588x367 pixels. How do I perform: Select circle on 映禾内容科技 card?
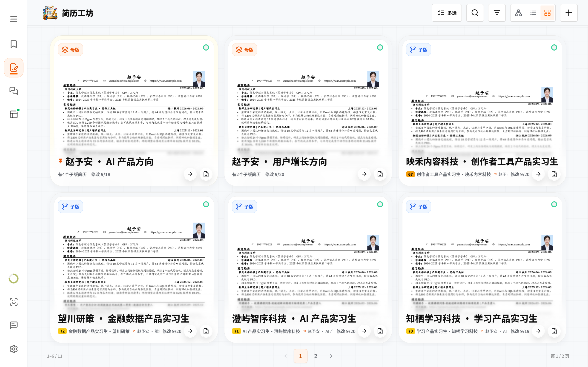(x=554, y=47)
